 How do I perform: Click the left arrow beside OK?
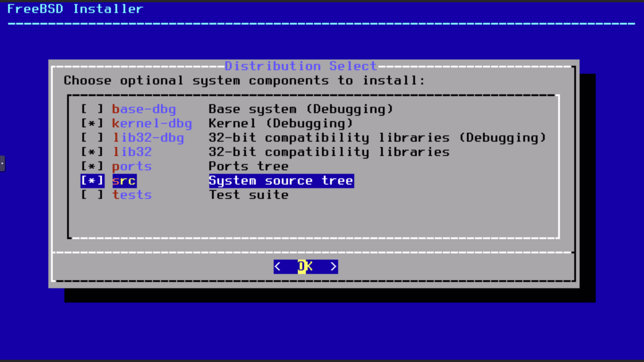coord(278,266)
